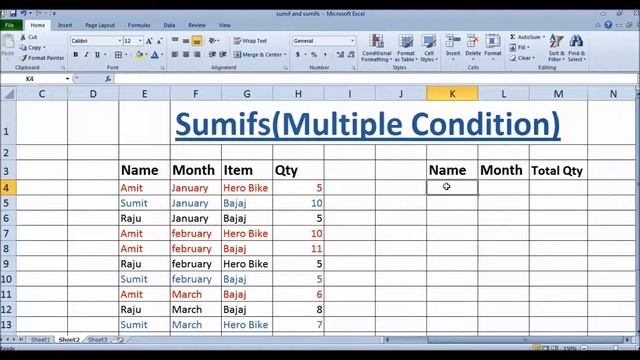Open Find & Select binoculars
The width and height of the screenshot is (640, 360).
click(576, 48)
